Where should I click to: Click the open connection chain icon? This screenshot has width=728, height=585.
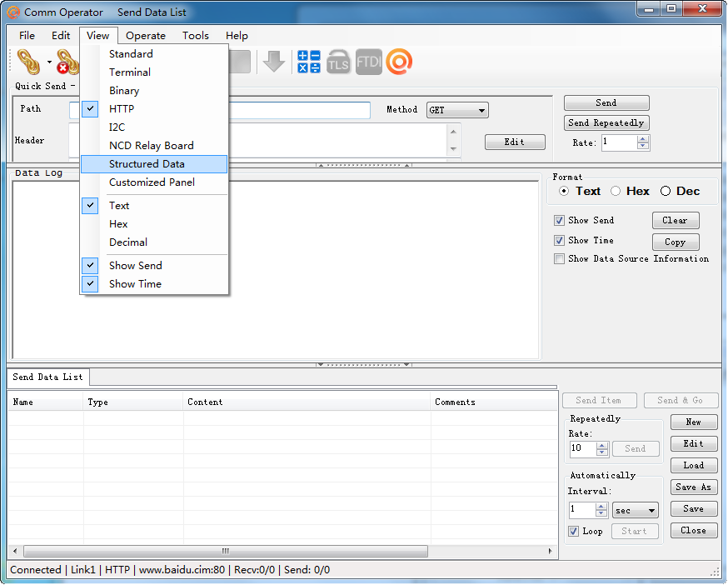[x=29, y=62]
